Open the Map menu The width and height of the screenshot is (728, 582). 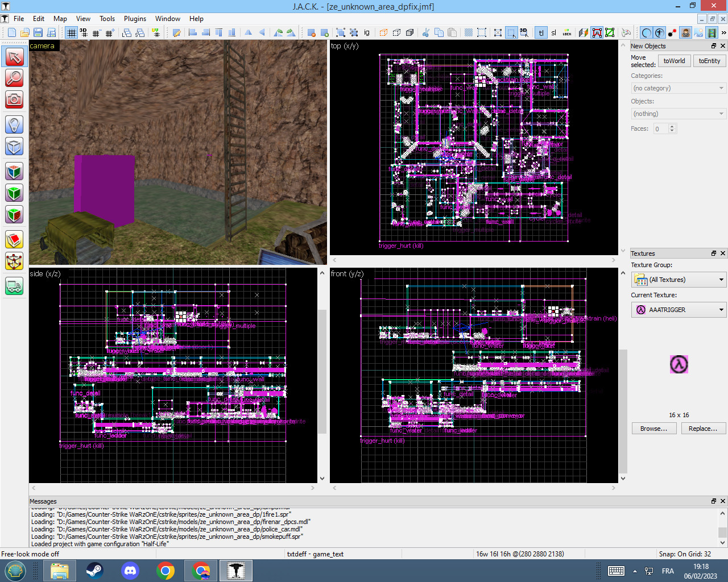pos(60,18)
